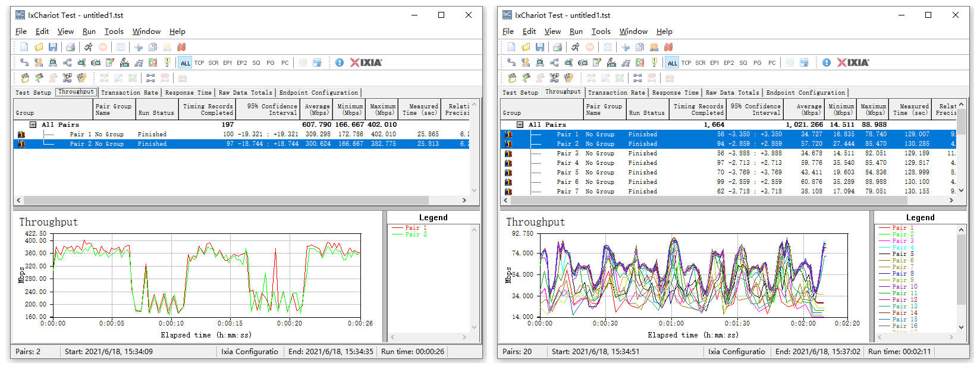The height and width of the screenshot is (369, 980).
Task: Click the red Delete X icon in the right window
Action: pyautogui.click(x=668, y=47)
